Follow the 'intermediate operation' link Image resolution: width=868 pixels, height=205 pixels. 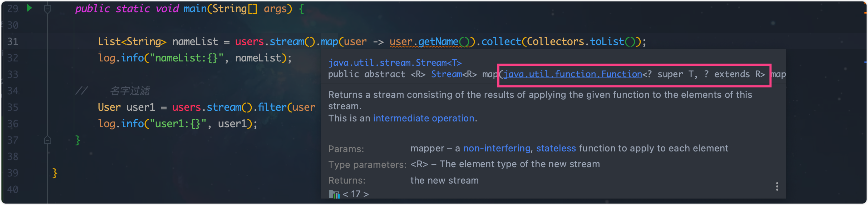click(x=424, y=118)
